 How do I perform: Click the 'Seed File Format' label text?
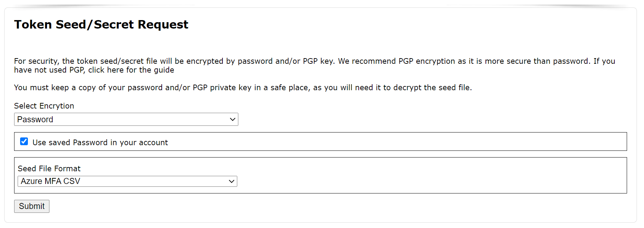[x=49, y=169]
